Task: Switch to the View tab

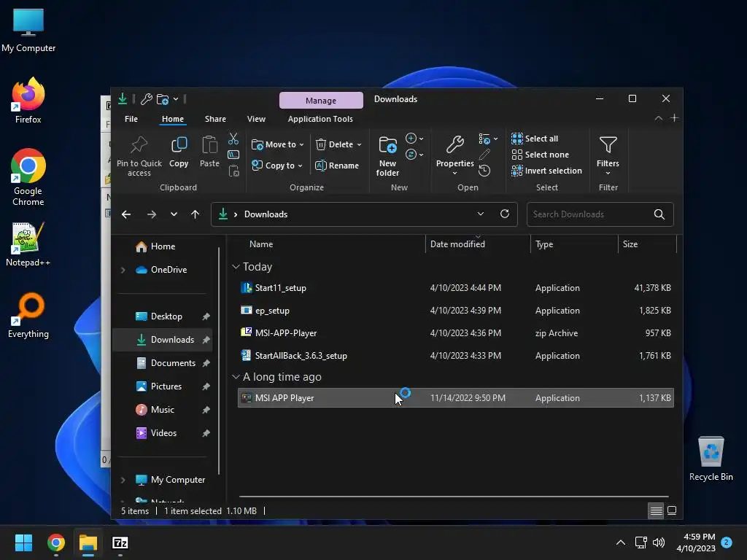Action: coord(256,119)
